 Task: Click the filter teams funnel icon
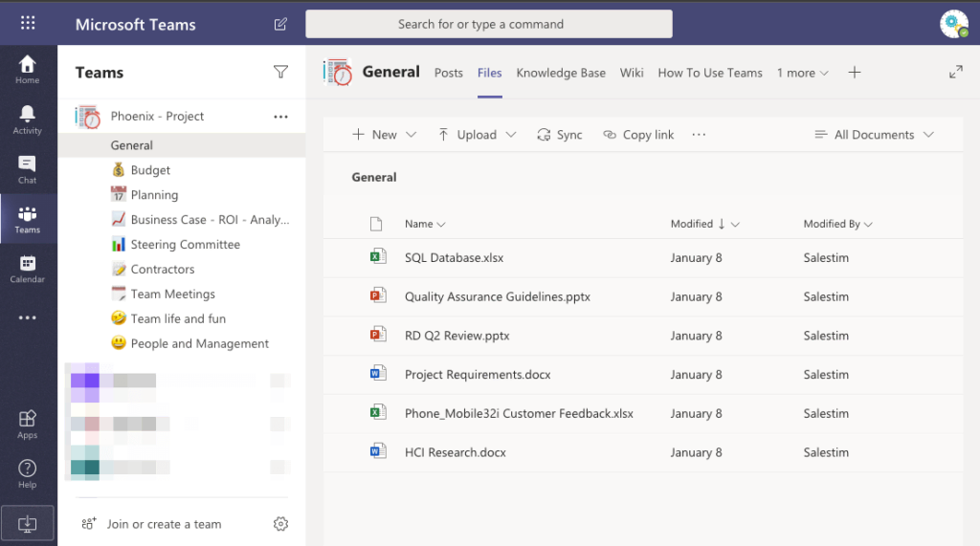click(280, 73)
